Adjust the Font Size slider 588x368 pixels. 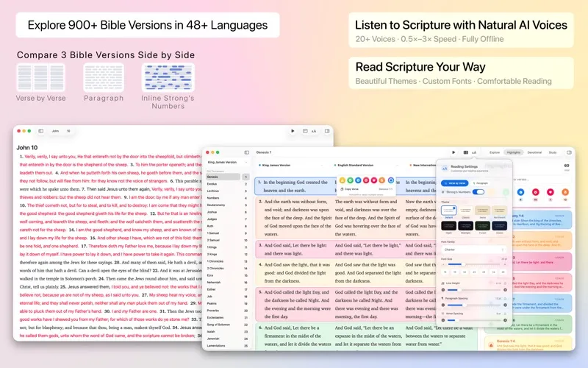[474, 264]
